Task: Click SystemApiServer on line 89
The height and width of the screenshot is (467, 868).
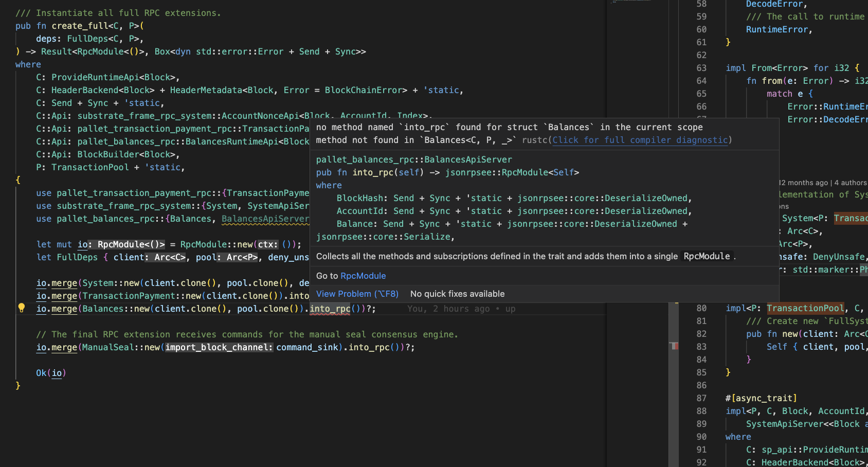Action: tap(785, 424)
